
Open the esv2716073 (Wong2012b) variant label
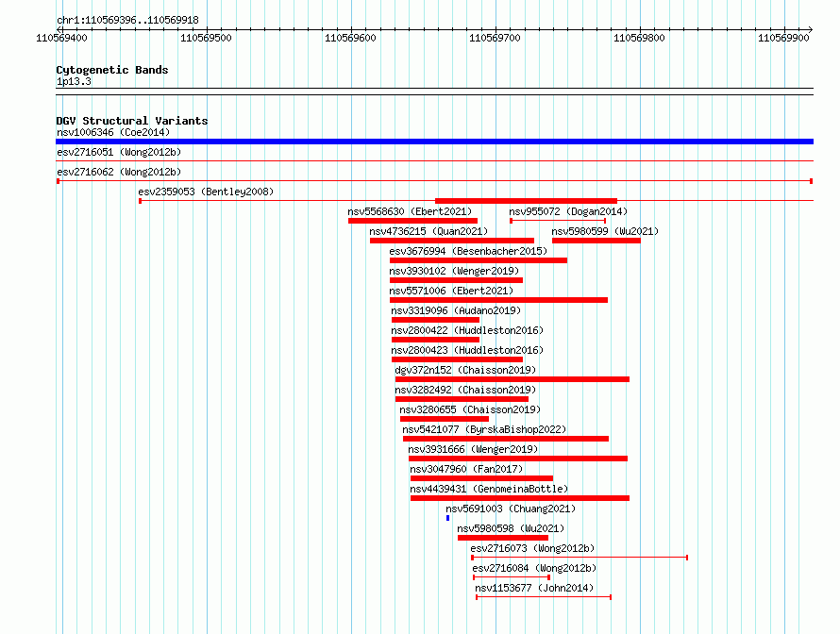(532, 548)
